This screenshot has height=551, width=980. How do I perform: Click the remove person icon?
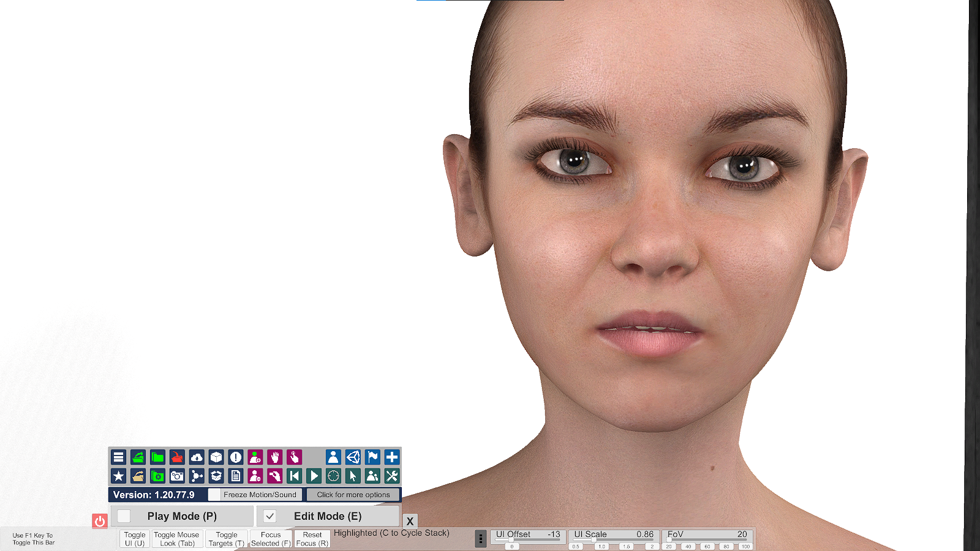[255, 476]
